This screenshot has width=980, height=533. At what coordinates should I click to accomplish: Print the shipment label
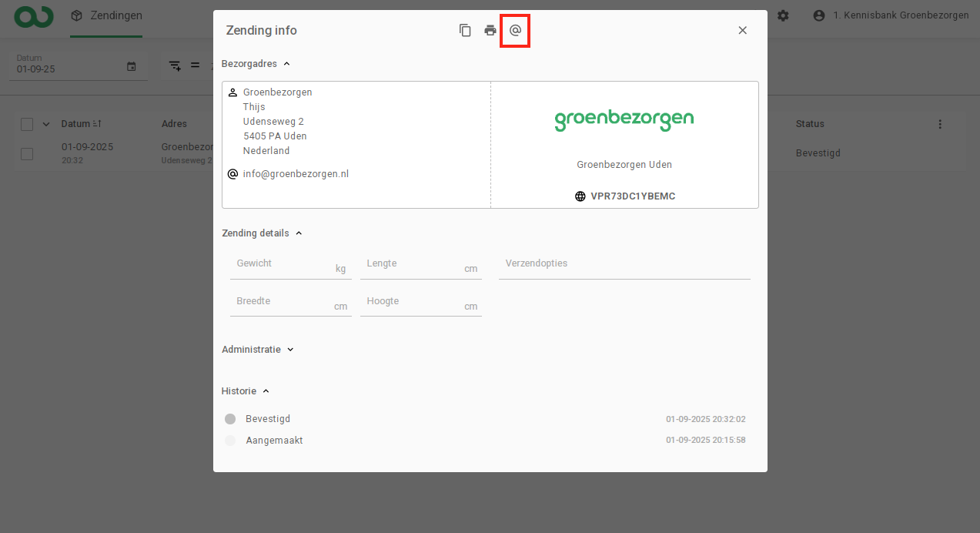pyautogui.click(x=490, y=31)
